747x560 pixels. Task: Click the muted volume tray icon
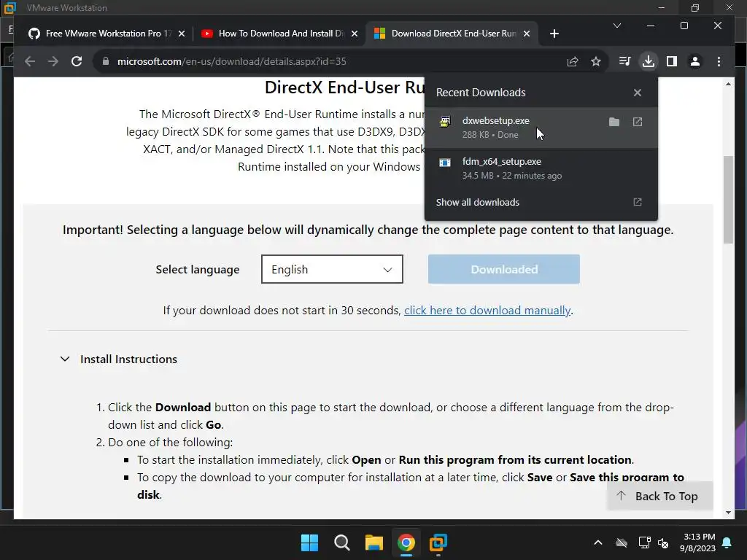click(x=663, y=542)
